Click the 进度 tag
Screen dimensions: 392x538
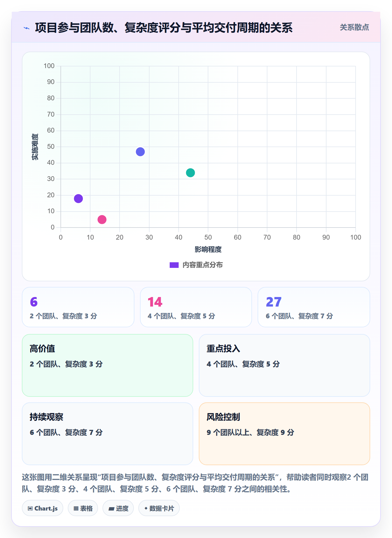point(118,508)
